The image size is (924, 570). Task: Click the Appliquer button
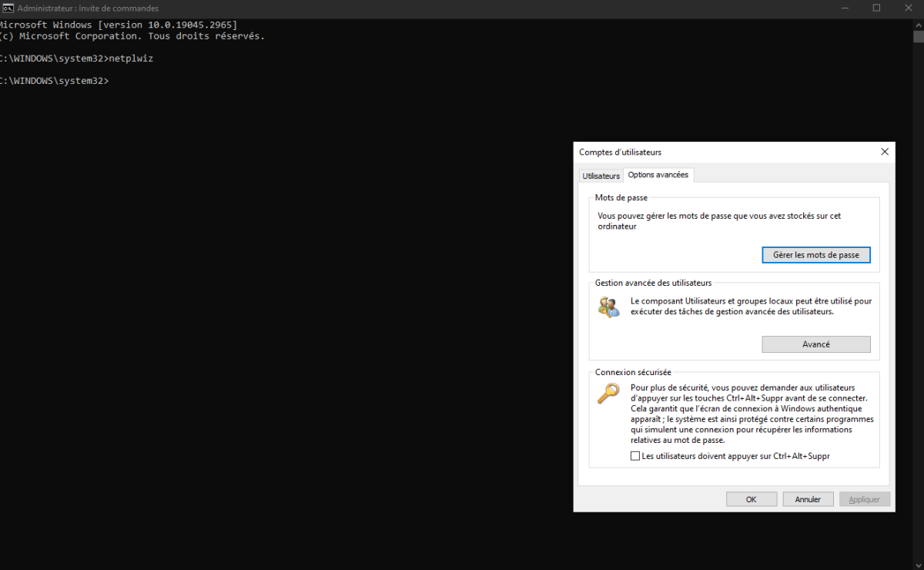(x=865, y=498)
